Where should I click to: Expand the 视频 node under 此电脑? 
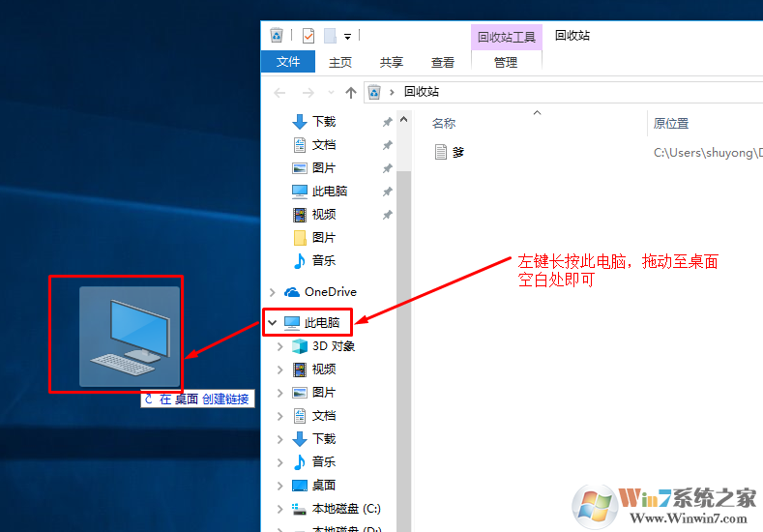[279, 369]
